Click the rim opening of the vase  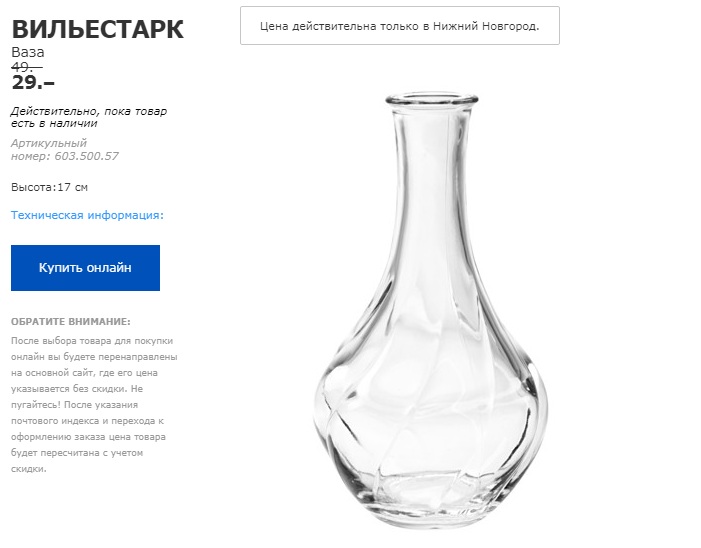pyautogui.click(x=427, y=100)
